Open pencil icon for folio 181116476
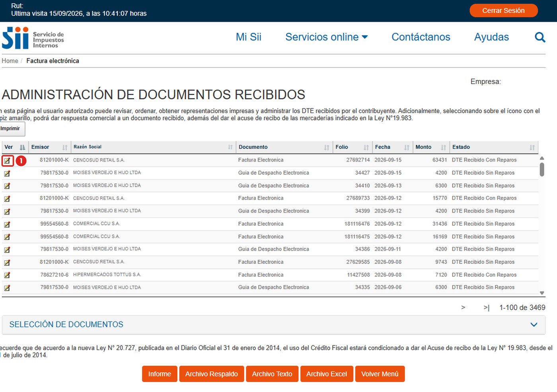 pyautogui.click(x=7, y=224)
